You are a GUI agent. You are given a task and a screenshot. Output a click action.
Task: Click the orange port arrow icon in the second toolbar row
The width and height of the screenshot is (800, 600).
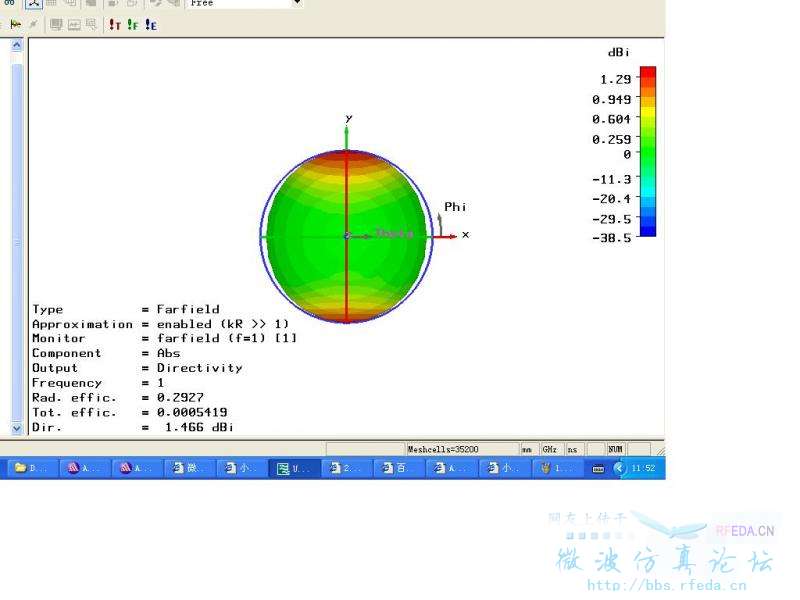tap(15, 25)
